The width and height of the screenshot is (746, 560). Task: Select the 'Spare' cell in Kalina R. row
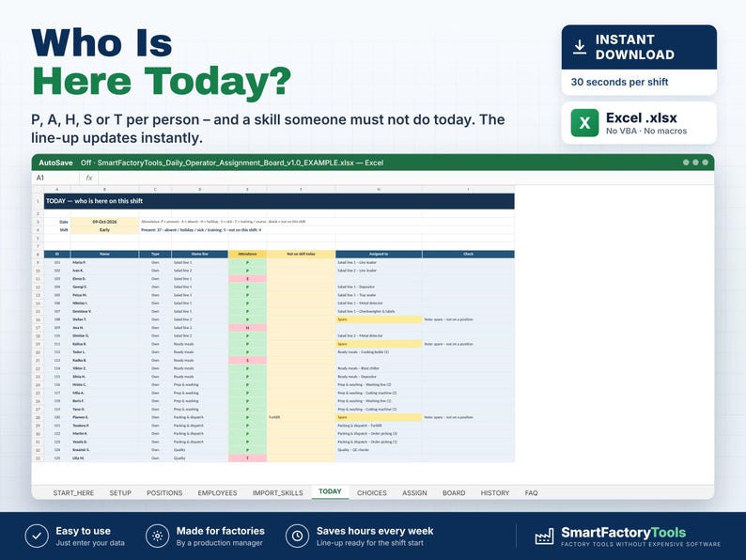point(379,344)
